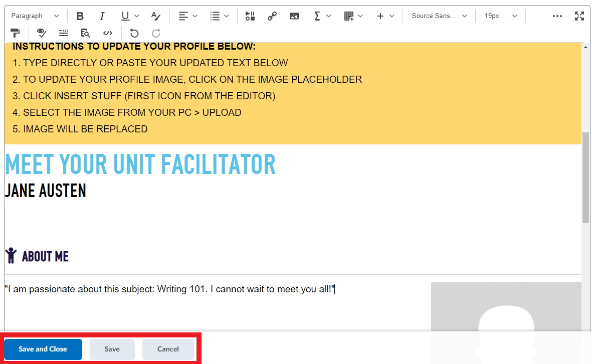Toggle fullscreen editor mode

[579, 16]
